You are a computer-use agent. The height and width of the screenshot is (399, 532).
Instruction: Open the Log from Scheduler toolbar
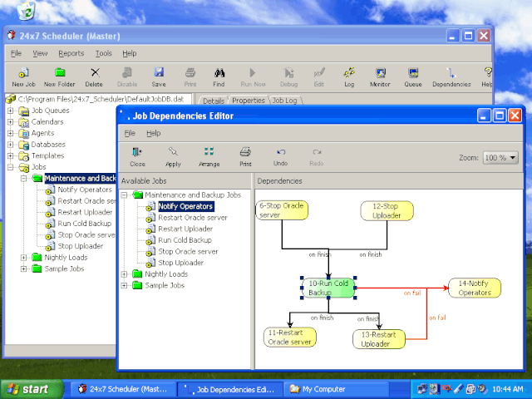(x=349, y=77)
